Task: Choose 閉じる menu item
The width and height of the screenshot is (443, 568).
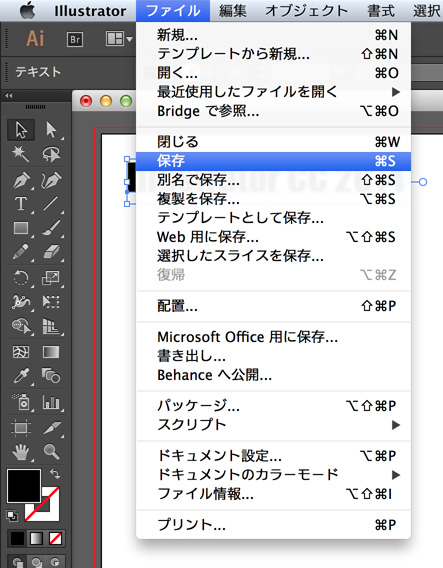Action: pos(274,142)
